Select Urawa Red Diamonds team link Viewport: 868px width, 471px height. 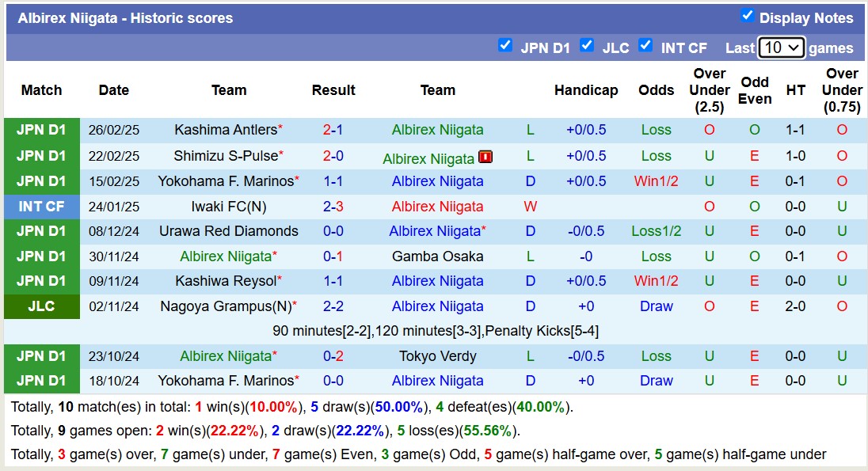click(228, 231)
